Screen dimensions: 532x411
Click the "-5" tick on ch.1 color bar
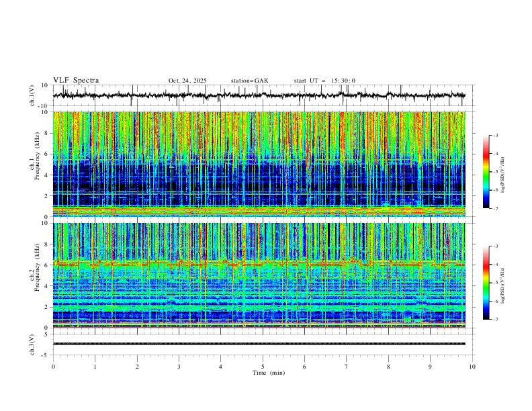[x=495, y=172]
